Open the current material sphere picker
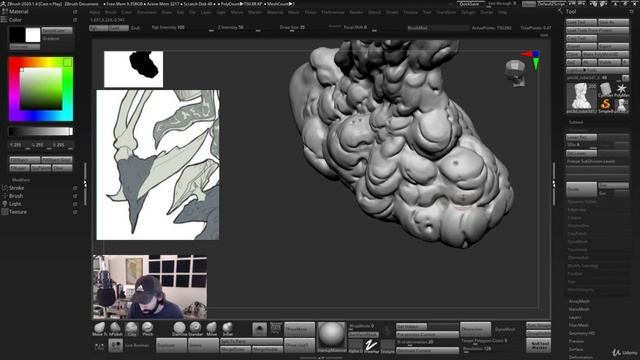The height and width of the screenshot is (360, 640). tap(331, 336)
